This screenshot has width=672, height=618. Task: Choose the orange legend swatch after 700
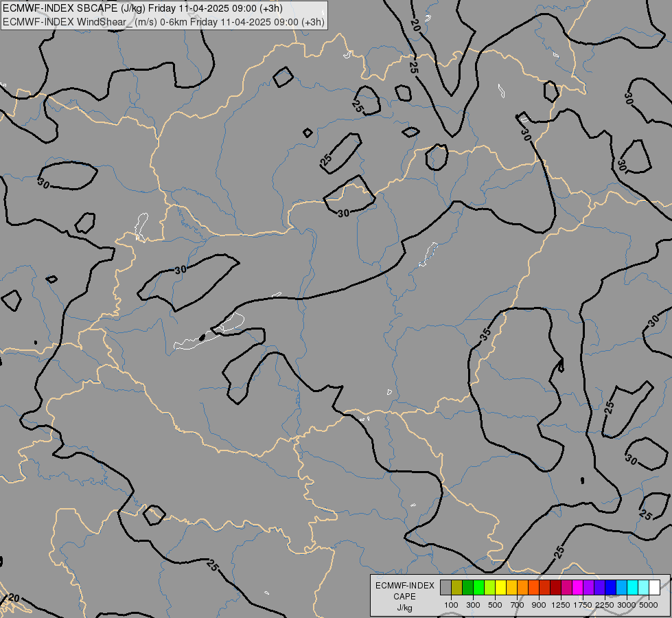click(x=523, y=588)
